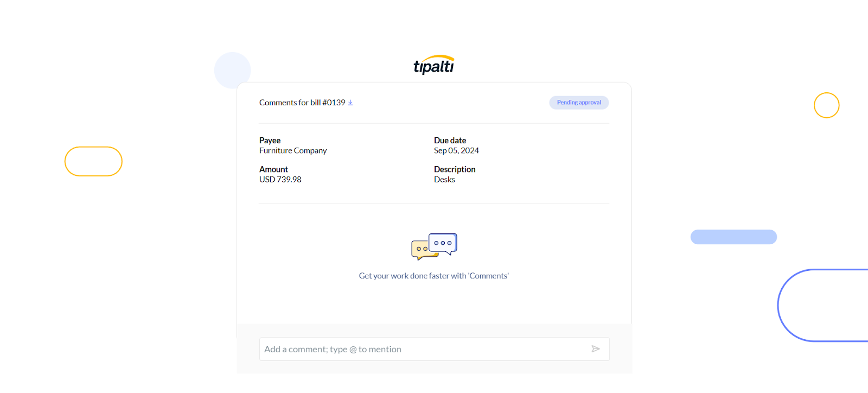Click the Description label
Image resolution: width=868 pixels, height=393 pixels.
(455, 169)
